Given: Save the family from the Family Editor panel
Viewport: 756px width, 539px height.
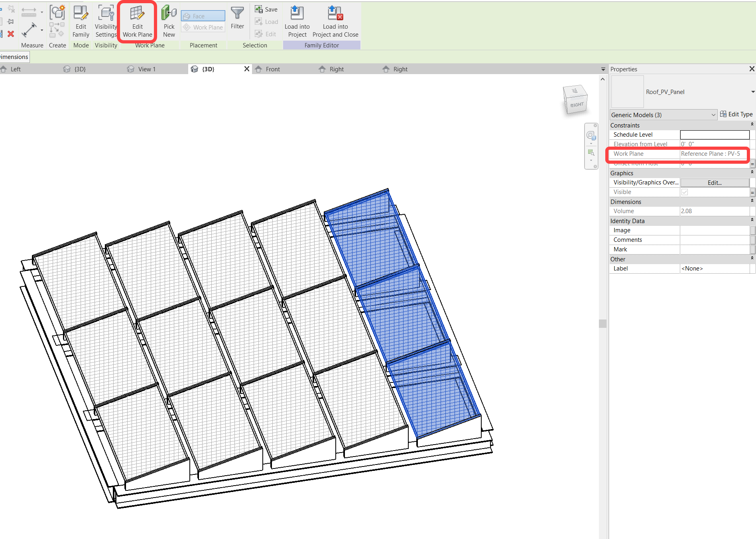Looking at the screenshot, I should click(x=266, y=9).
